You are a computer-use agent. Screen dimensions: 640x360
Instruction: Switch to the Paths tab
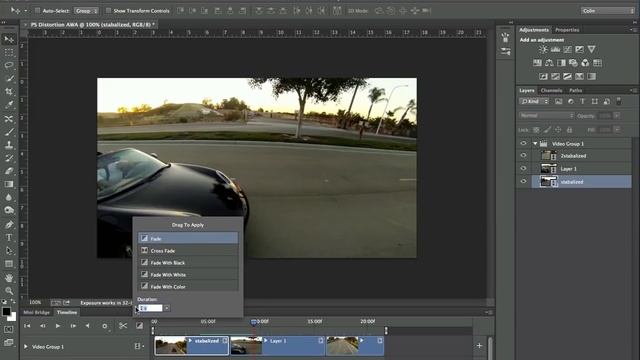pyautogui.click(x=576, y=90)
